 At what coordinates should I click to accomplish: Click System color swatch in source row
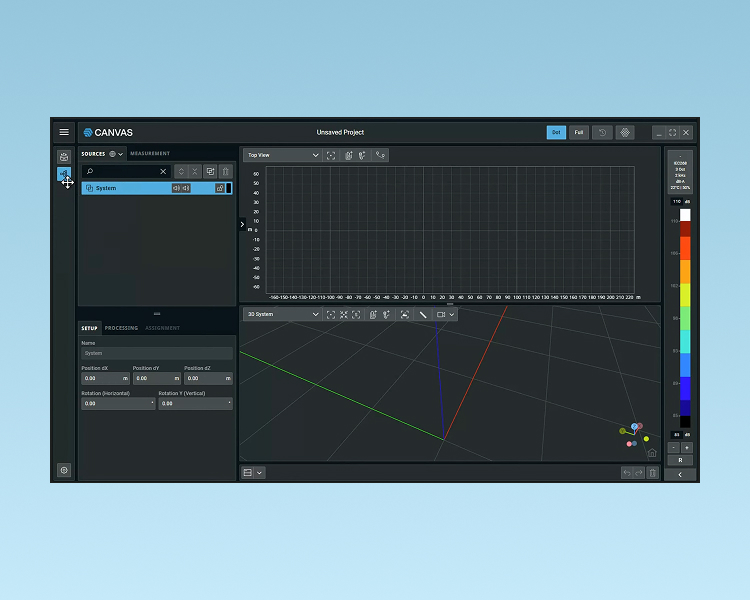pos(229,188)
